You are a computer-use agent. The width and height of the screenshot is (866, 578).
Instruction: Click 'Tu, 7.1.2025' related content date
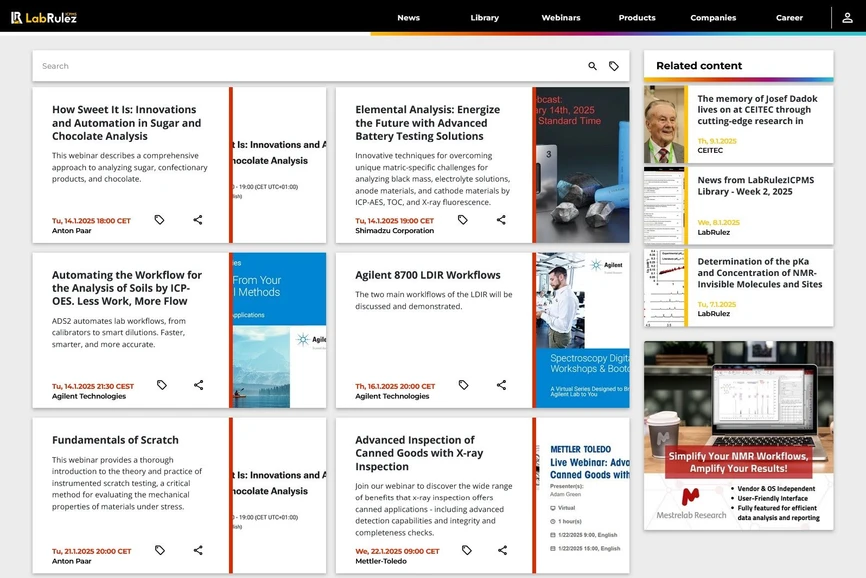coord(716,304)
